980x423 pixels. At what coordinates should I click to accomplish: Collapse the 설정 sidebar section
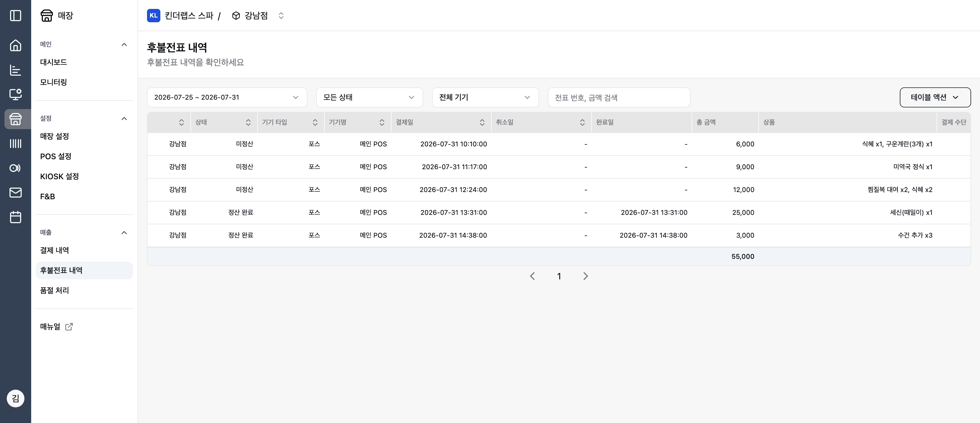[x=124, y=119]
